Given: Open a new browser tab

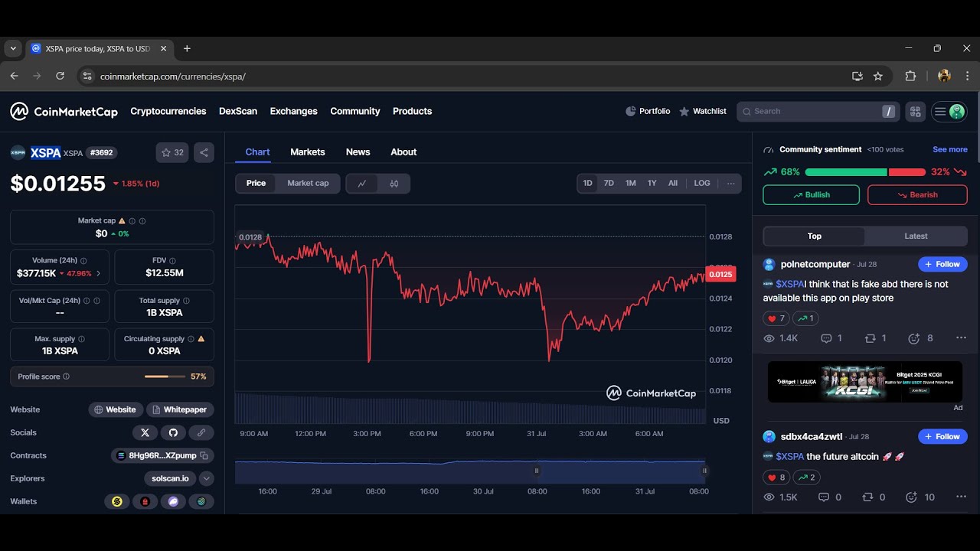Looking at the screenshot, I should (187, 48).
